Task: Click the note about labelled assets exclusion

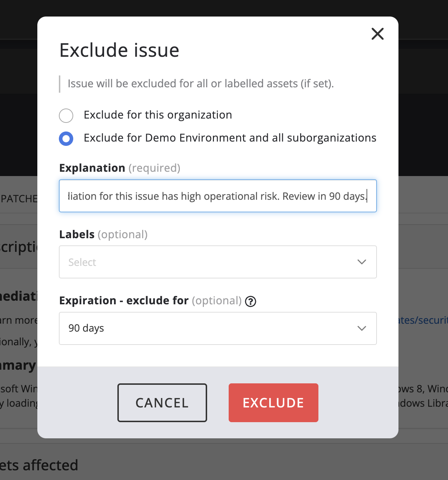Action: [201, 84]
